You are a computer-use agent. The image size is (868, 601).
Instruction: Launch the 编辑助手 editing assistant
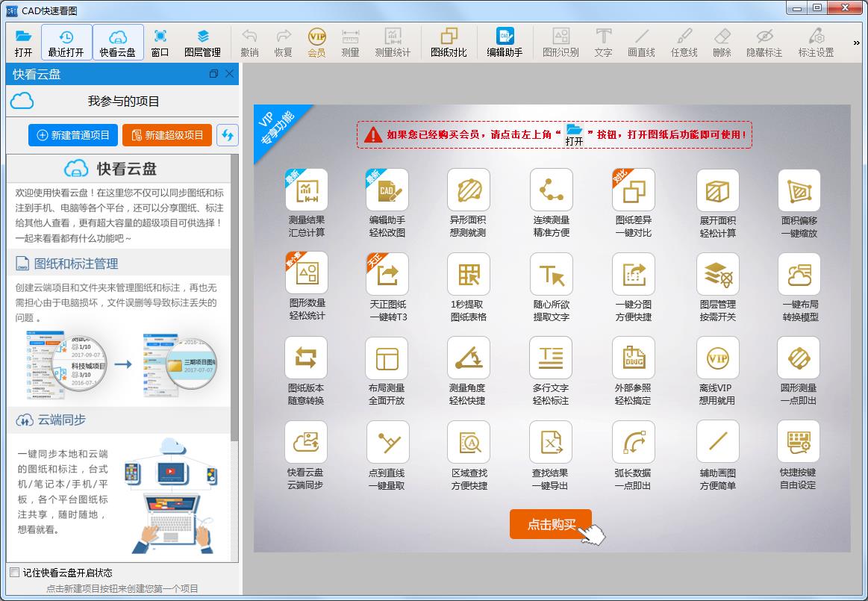pyautogui.click(x=505, y=41)
